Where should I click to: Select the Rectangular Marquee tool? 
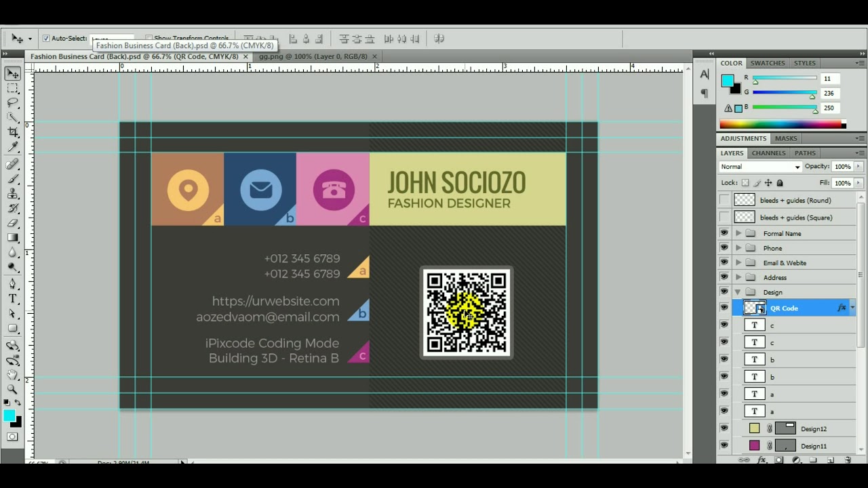point(13,88)
